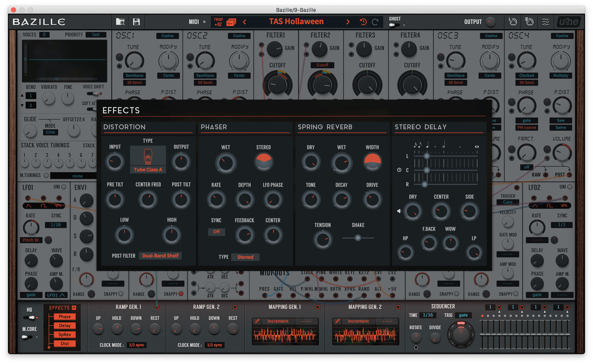Select LFO2 triangle waveform icon
Image resolution: width=593 pixels, height=364 pixels.
click(x=535, y=206)
